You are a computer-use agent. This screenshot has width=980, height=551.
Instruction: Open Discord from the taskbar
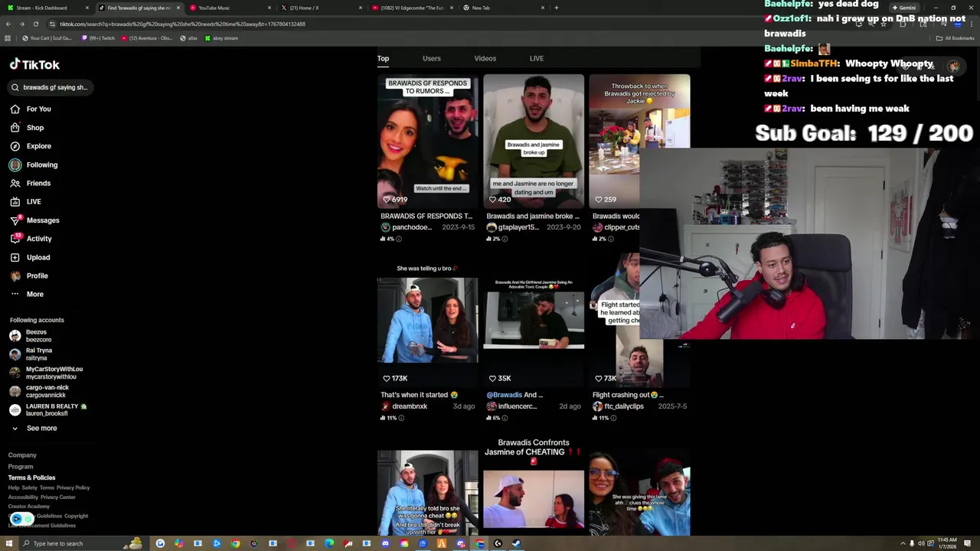point(385,543)
